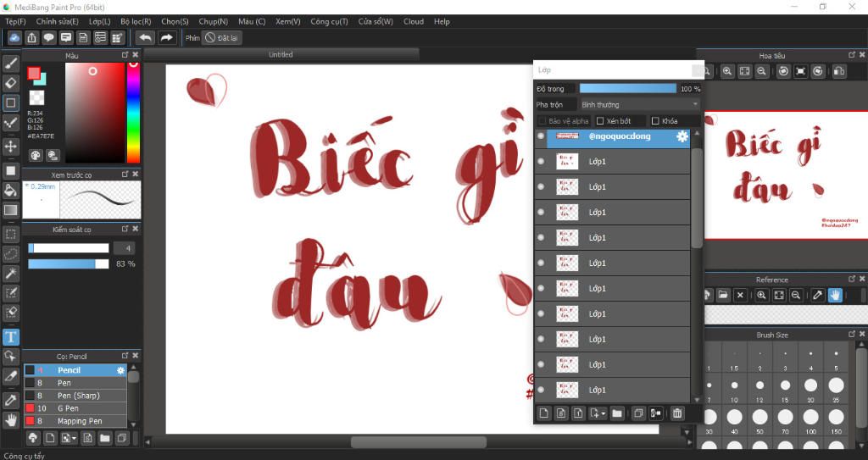Select the Bucket fill tool
The width and height of the screenshot is (868, 460).
pyautogui.click(x=10, y=191)
